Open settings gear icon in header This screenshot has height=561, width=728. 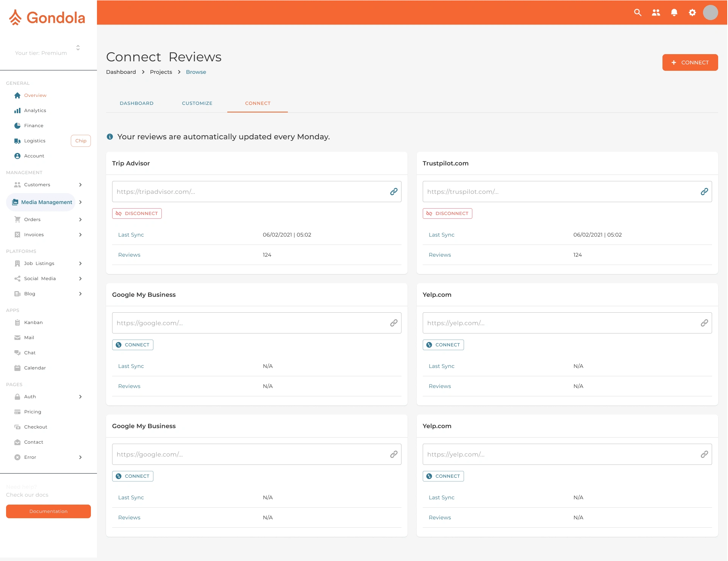pyautogui.click(x=692, y=12)
